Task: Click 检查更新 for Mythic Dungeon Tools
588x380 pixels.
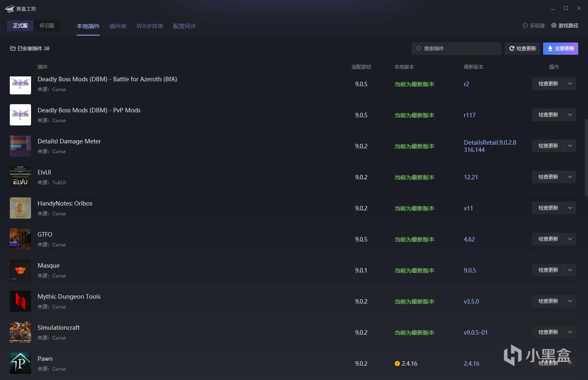Action: 548,301
